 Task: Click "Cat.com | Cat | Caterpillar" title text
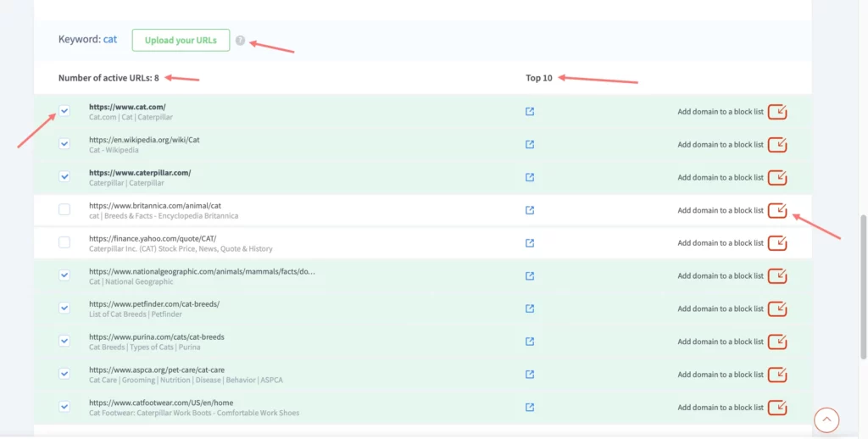tap(131, 117)
